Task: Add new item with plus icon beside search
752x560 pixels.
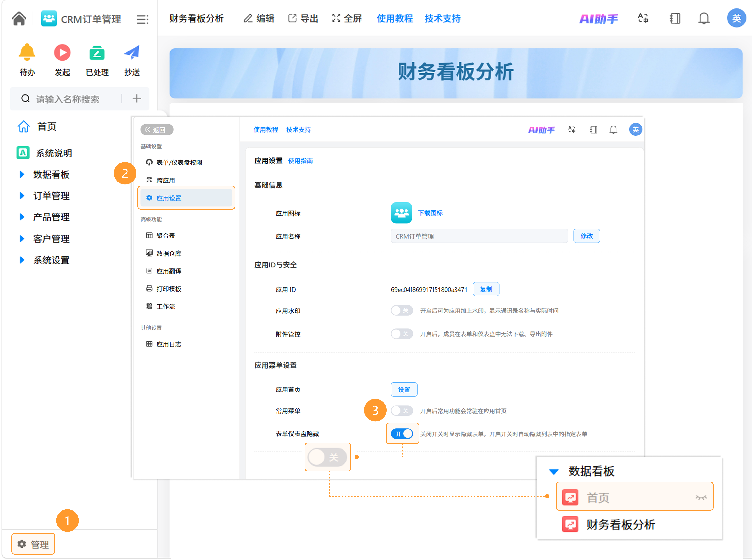Action: coord(137,99)
